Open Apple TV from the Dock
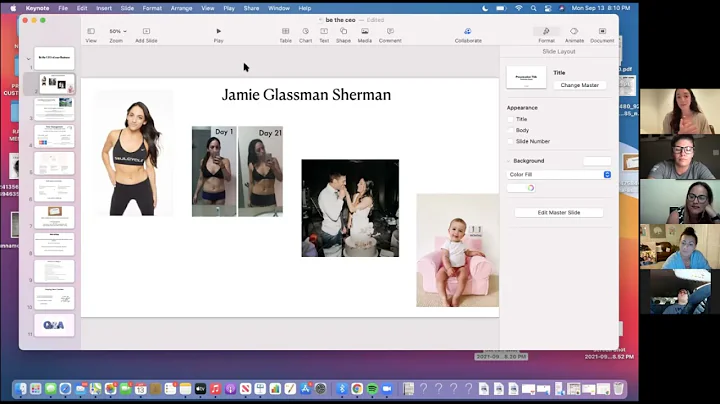Screen dimensions: 720x404 pos(200,389)
